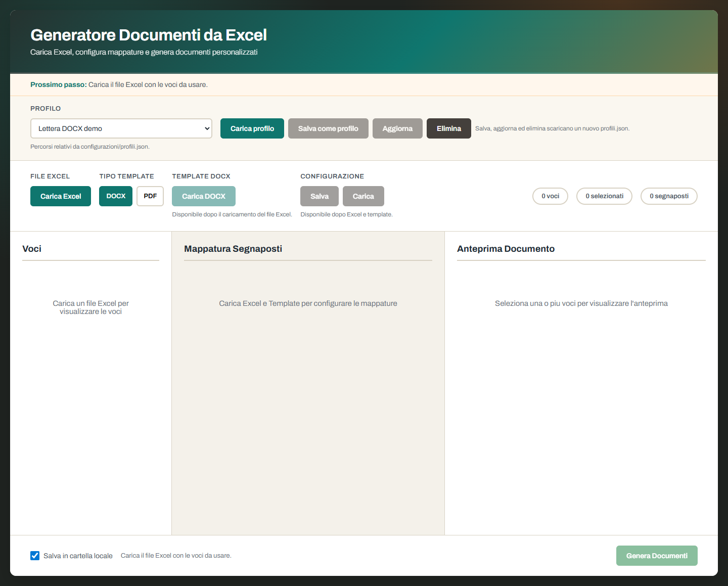Click the 0 segnaposti counter pill
Viewport: 728px width, 586px height.
669,196
